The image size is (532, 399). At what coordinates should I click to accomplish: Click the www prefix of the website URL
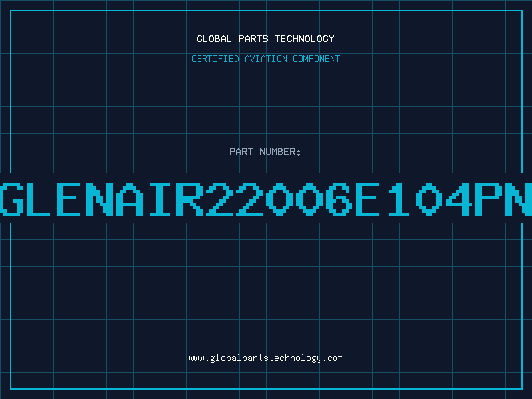[x=196, y=358]
